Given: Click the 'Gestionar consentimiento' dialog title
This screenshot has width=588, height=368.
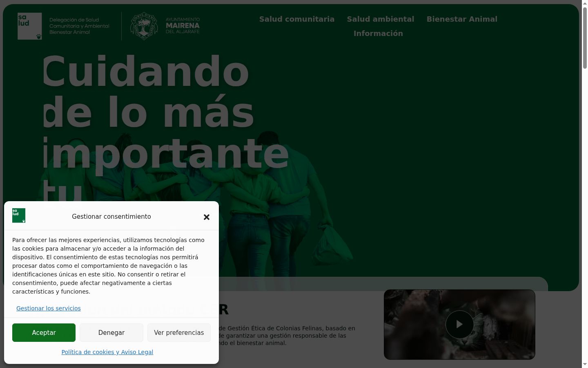Looking at the screenshot, I should 111,217.
